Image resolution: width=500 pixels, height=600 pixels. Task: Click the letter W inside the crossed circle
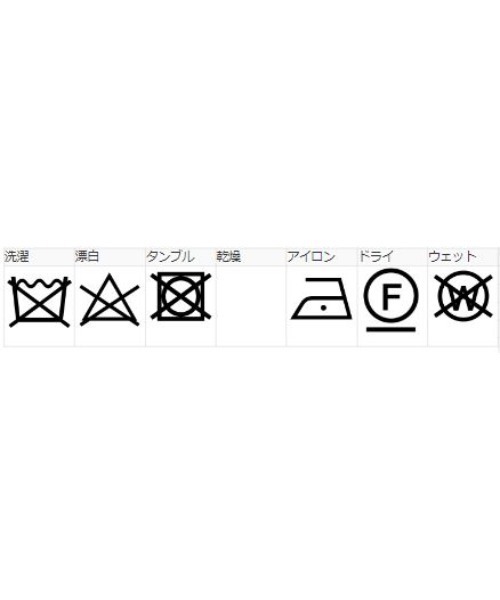[x=463, y=299]
